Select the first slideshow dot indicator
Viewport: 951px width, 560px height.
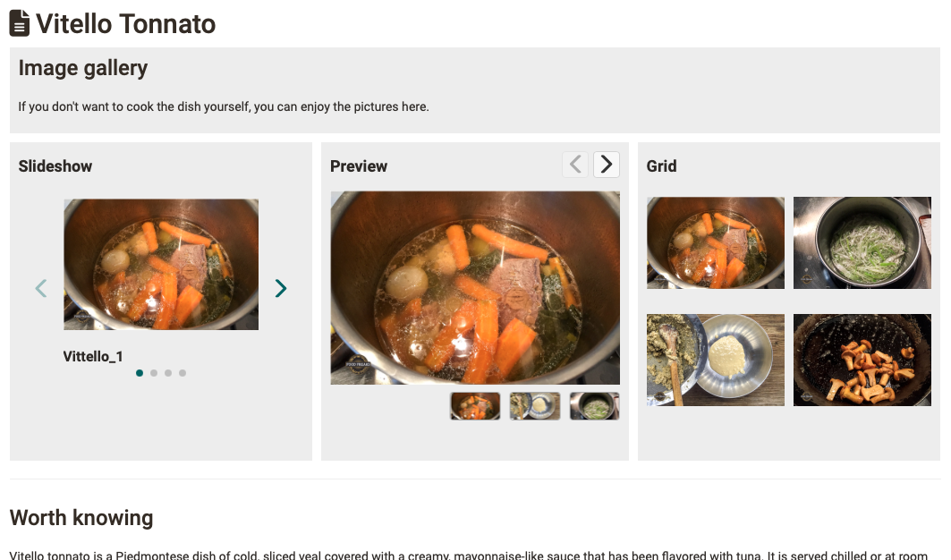[x=140, y=373]
